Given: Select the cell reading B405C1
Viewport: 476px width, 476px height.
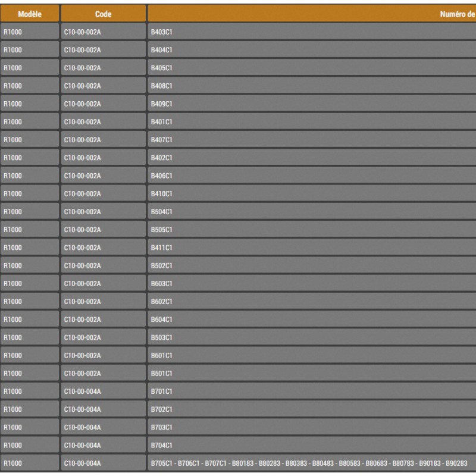Looking at the screenshot, I should (x=312, y=67).
